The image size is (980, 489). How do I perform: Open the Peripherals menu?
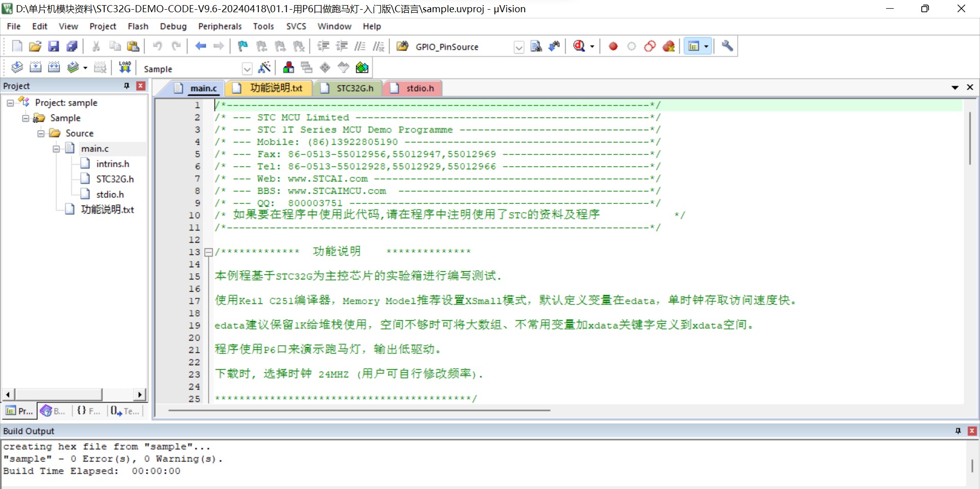(220, 27)
